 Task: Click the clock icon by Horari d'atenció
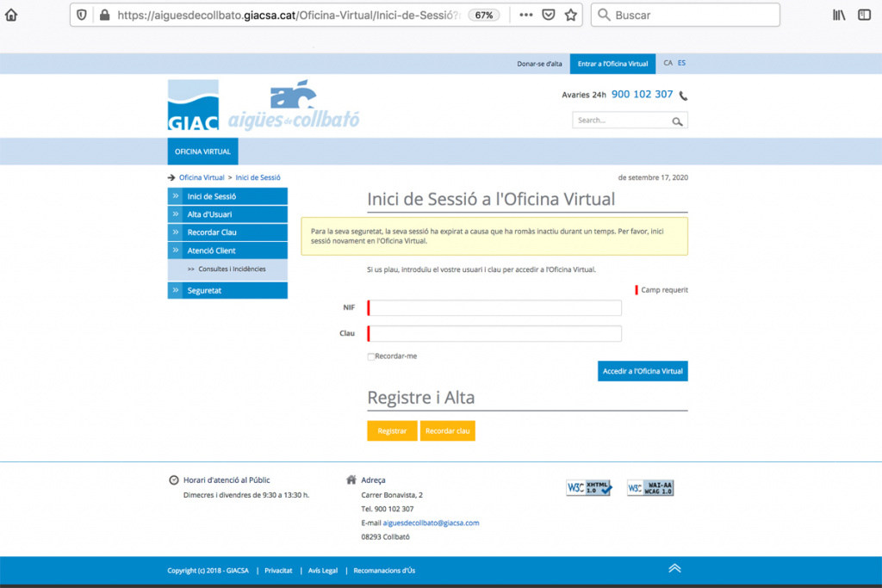click(x=174, y=480)
